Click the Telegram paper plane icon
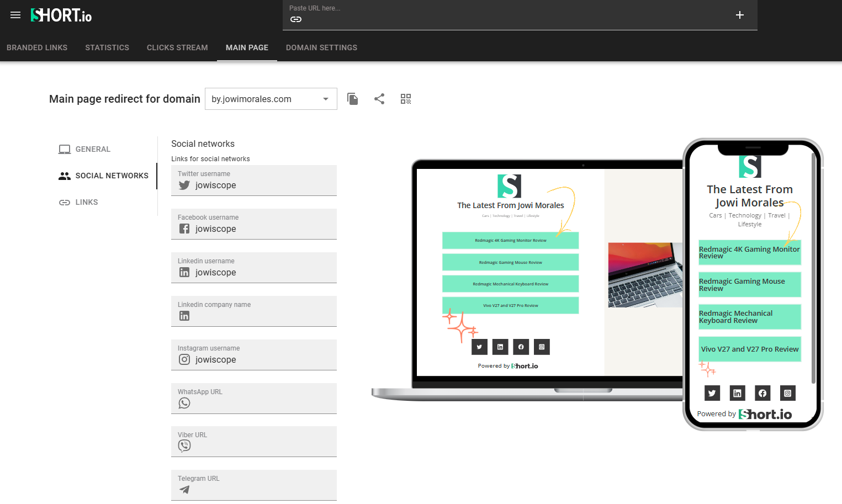842x504 pixels. (x=184, y=490)
